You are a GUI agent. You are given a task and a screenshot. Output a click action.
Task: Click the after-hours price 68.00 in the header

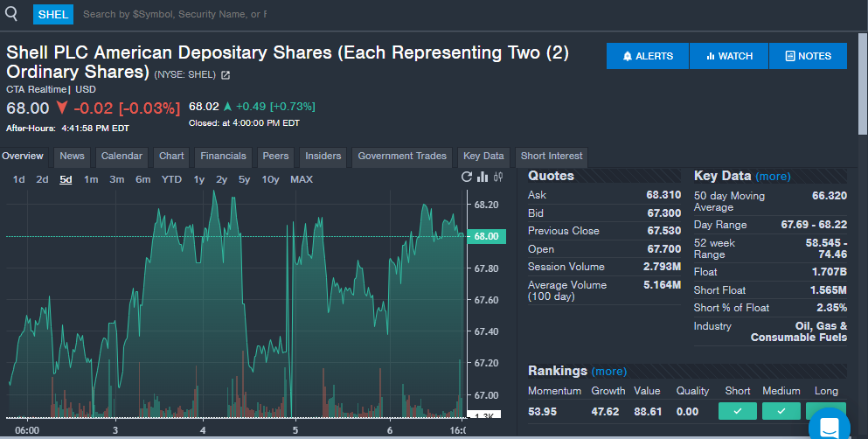coord(28,108)
